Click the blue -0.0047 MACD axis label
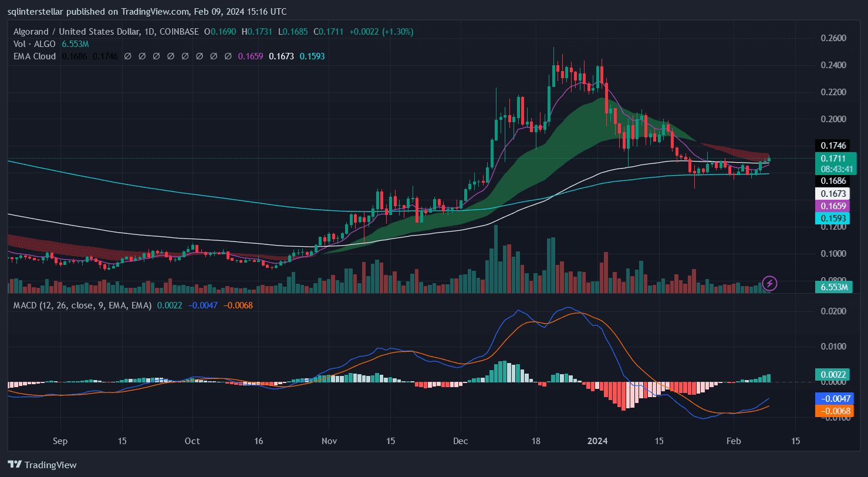The height and width of the screenshot is (477, 868). coord(832,398)
